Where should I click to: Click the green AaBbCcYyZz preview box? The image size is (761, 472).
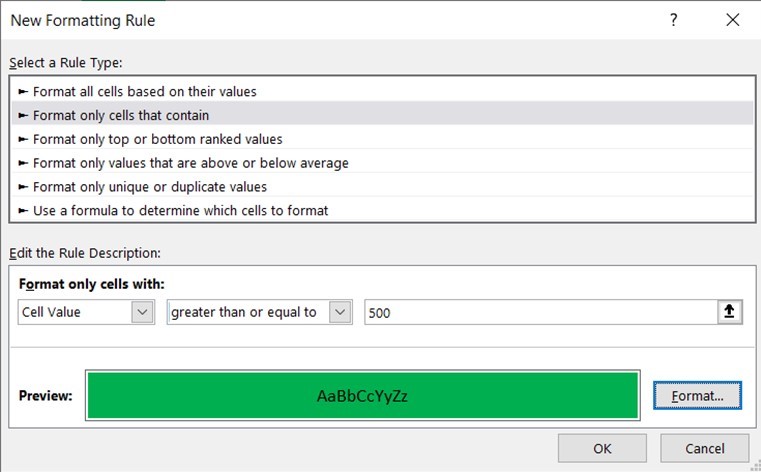(362, 395)
